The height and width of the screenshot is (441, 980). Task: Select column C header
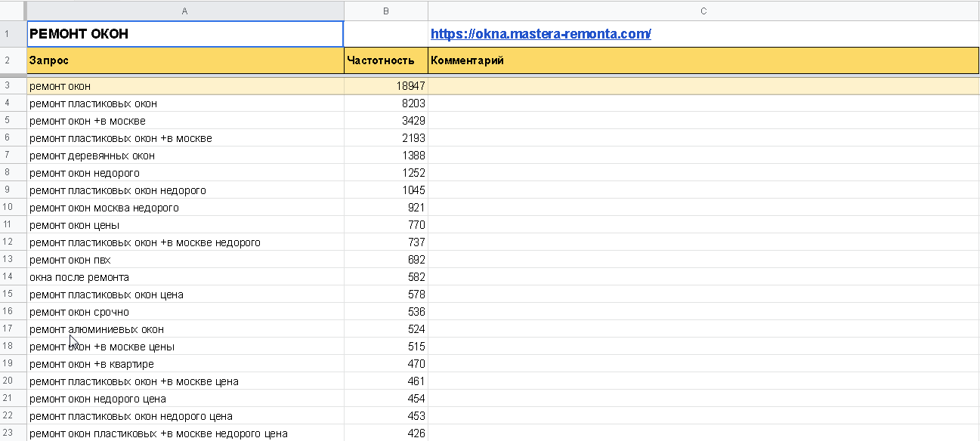click(703, 11)
